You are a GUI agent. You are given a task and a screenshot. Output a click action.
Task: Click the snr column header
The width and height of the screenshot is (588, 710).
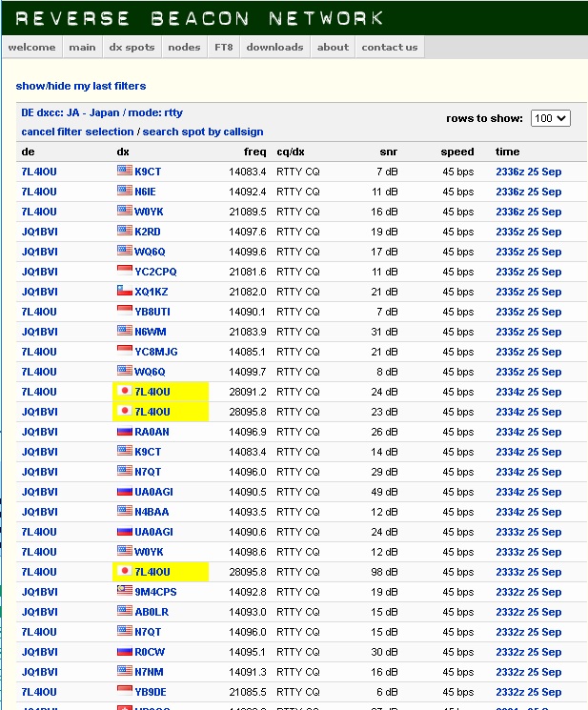pyautogui.click(x=389, y=152)
